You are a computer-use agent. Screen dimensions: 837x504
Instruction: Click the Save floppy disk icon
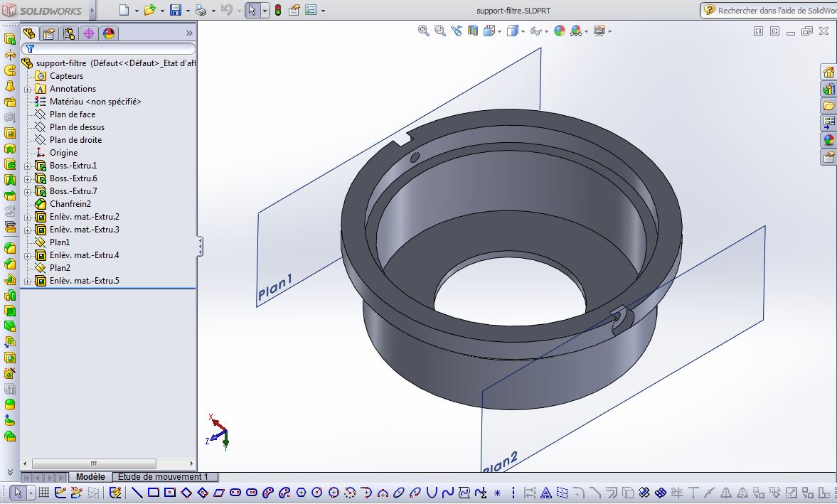coord(176,10)
